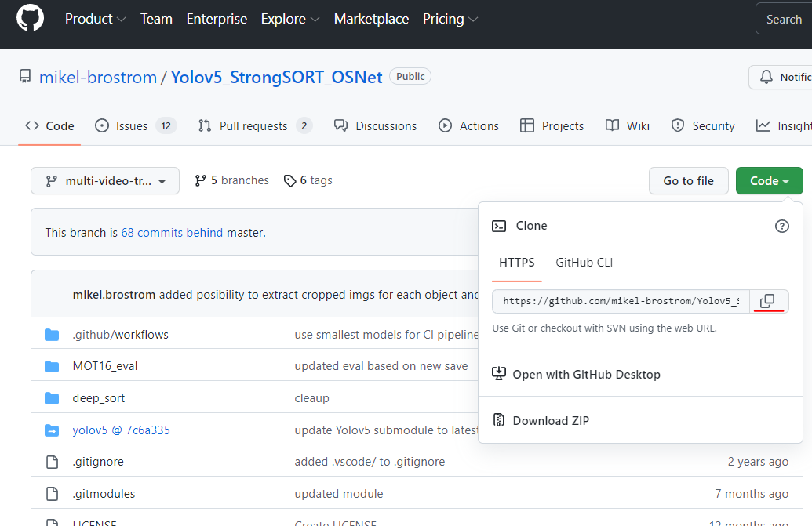Click the .gitignore file icon
This screenshot has height=526, width=812.
point(52,462)
